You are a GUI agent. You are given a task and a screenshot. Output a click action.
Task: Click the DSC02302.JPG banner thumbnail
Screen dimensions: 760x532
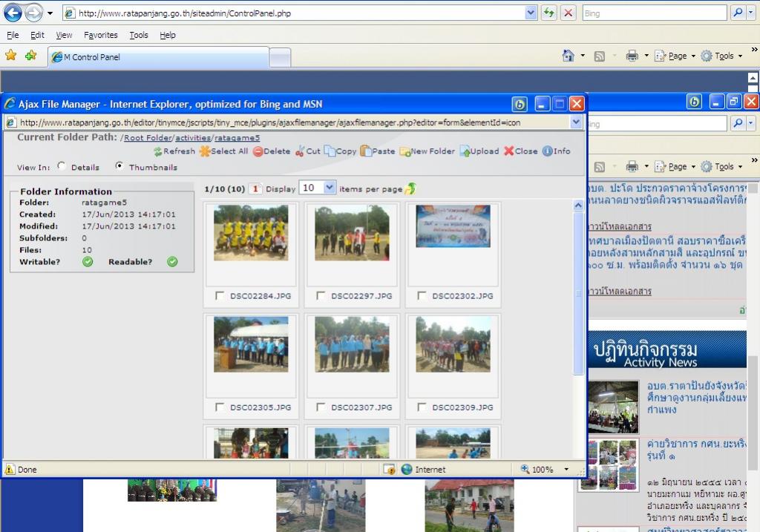[x=453, y=226]
